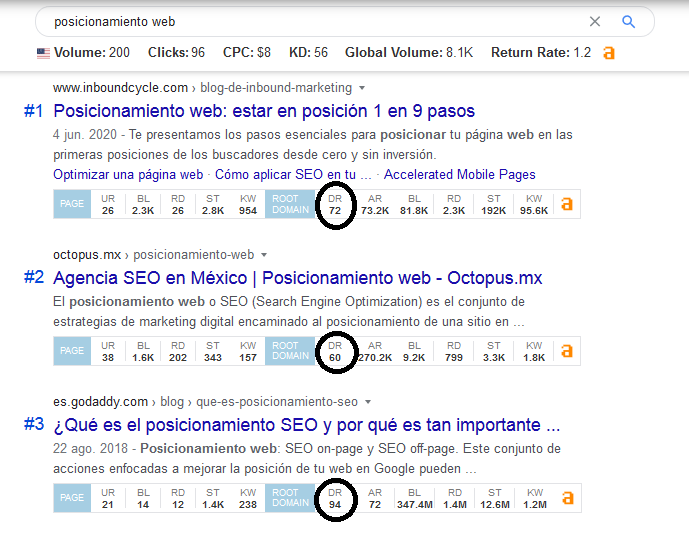Image resolution: width=689 pixels, height=535 pixels.
Task: Clear the search box with the X icon
Action: (x=595, y=22)
